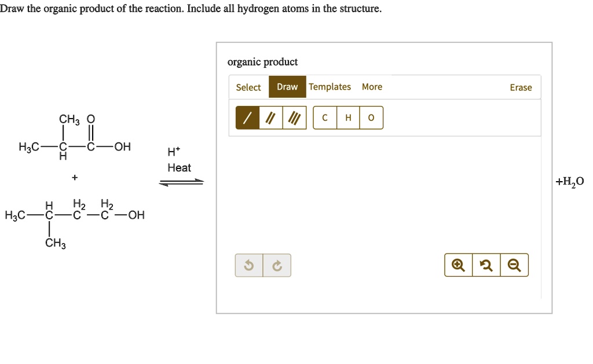Toggle the Oxygen (O) atom tool

371,117
